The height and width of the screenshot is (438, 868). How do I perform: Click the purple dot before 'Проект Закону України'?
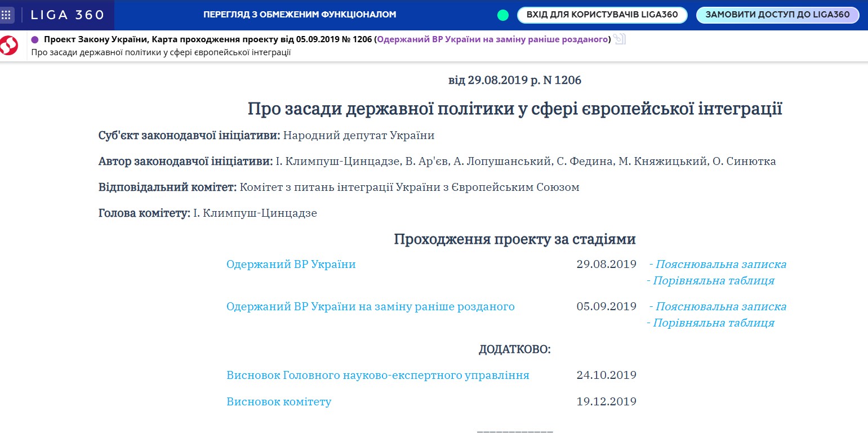click(x=35, y=39)
